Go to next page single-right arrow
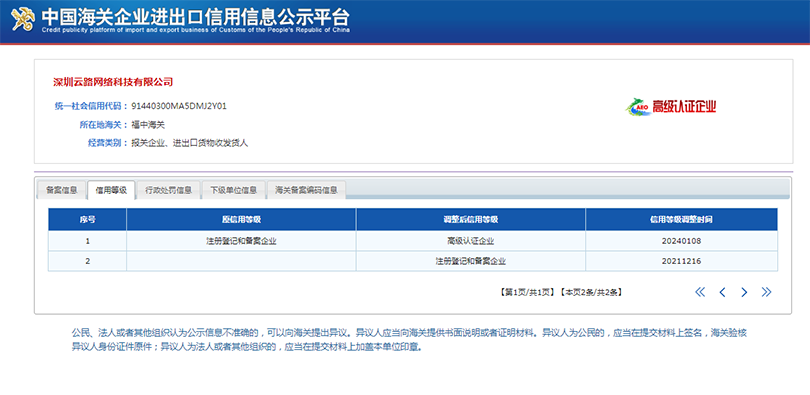Image resolution: width=810 pixels, height=395 pixels. click(744, 292)
